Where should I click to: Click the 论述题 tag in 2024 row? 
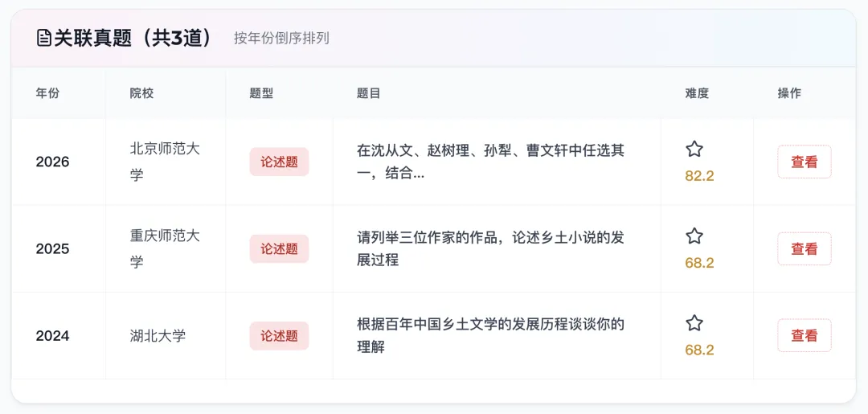pos(279,335)
